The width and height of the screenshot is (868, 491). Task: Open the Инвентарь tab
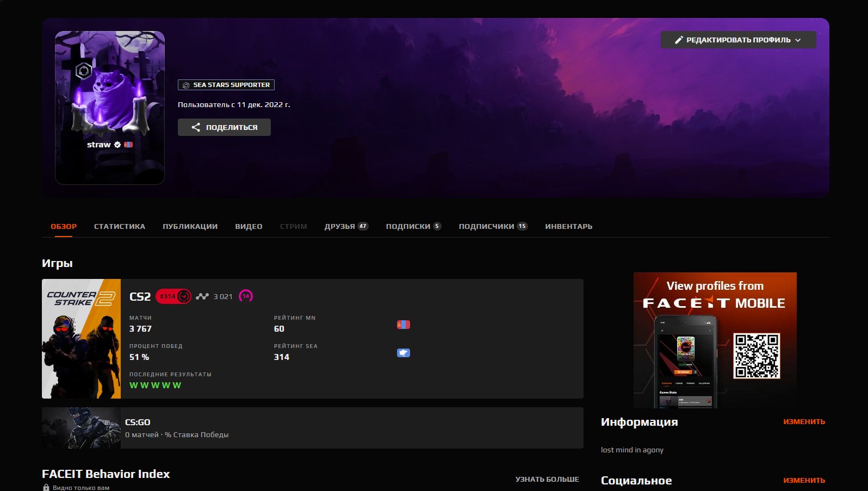pos(568,226)
